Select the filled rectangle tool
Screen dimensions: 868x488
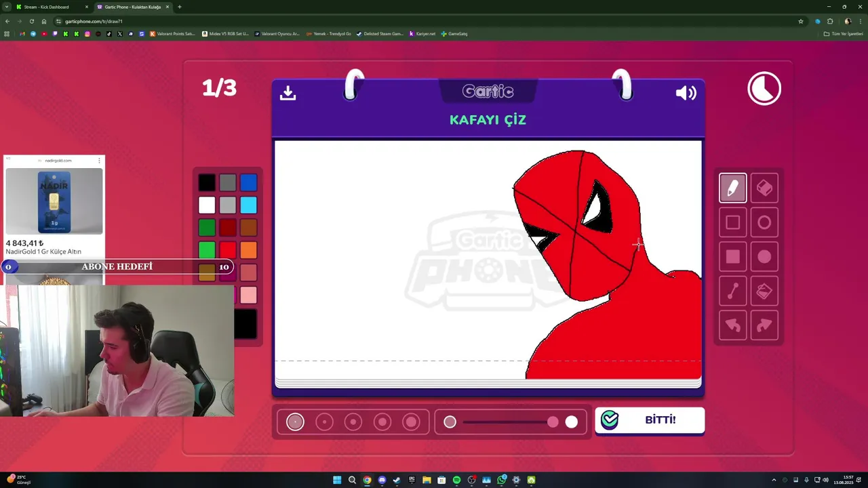732,257
